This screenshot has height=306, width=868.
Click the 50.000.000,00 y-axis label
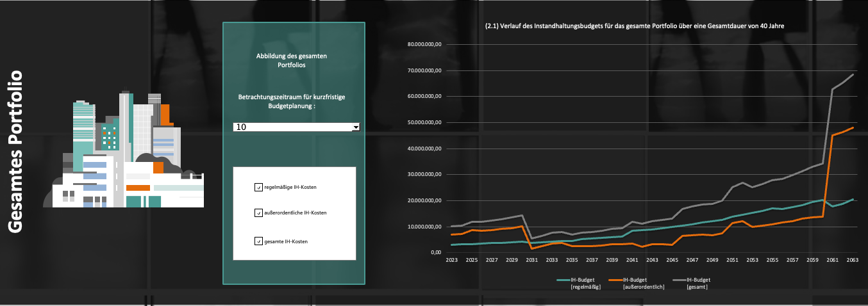pos(426,122)
